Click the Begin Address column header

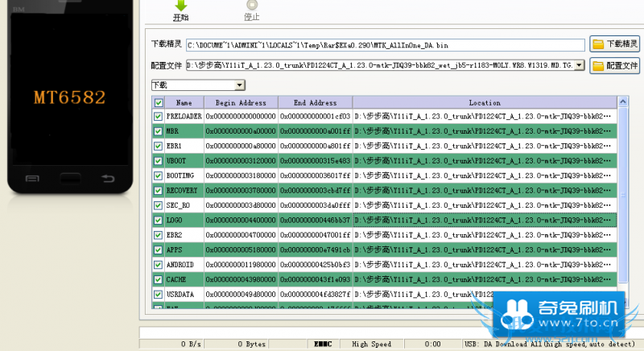click(x=241, y=103)
